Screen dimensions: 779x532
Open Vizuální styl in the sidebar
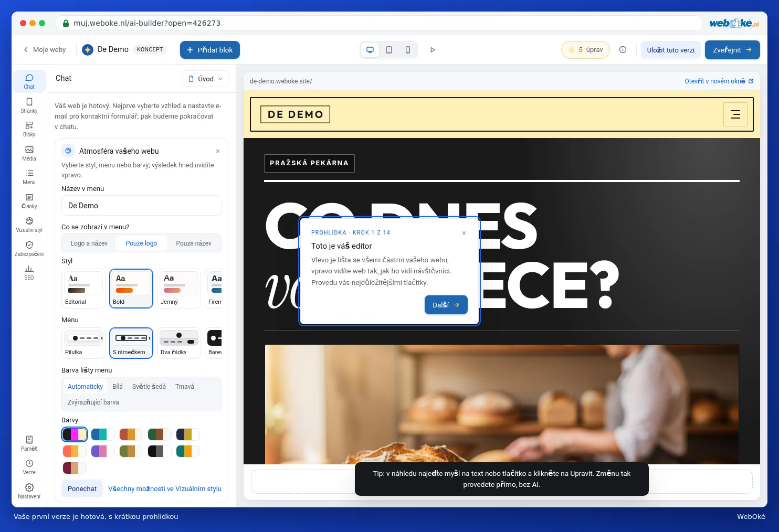(x=29, y=225)
